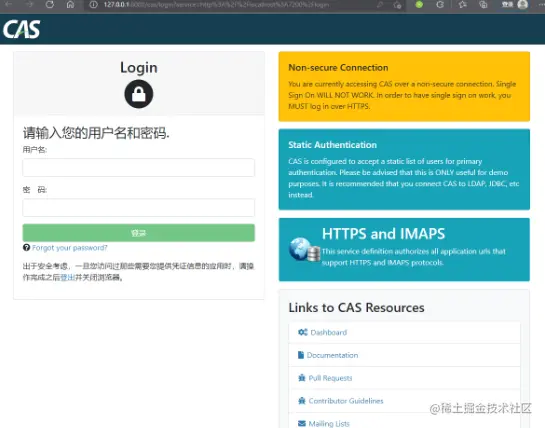Open the Mailing Lists link

tap(329, 423)
